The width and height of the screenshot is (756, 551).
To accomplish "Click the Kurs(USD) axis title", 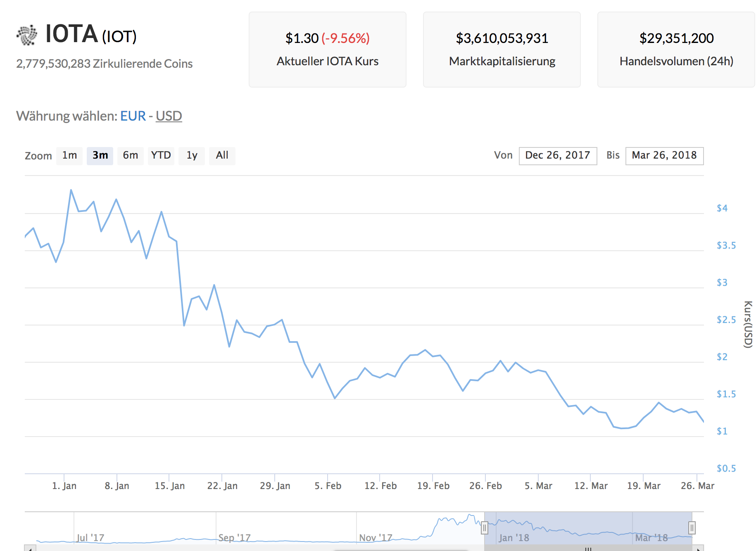I will (748, 324).
